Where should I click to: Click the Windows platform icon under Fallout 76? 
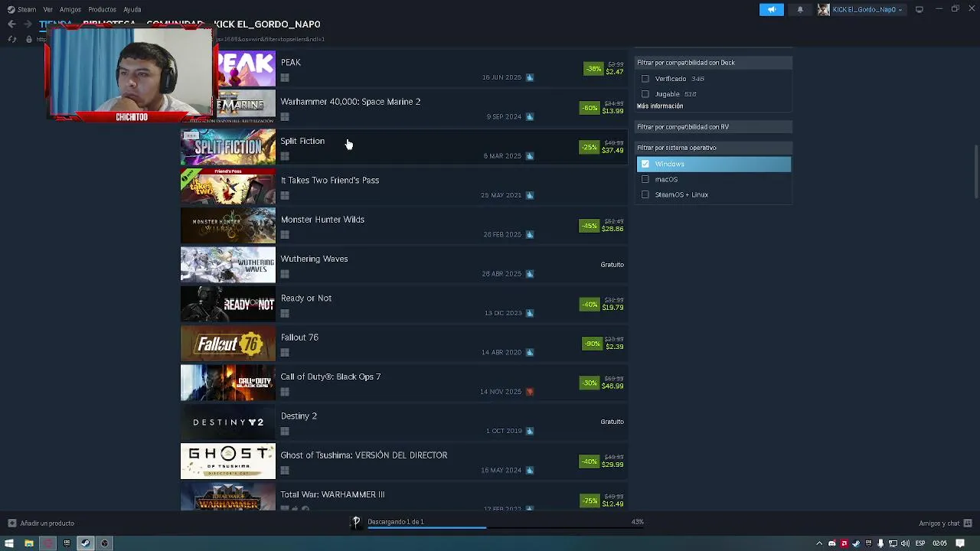tap(285, 353)
